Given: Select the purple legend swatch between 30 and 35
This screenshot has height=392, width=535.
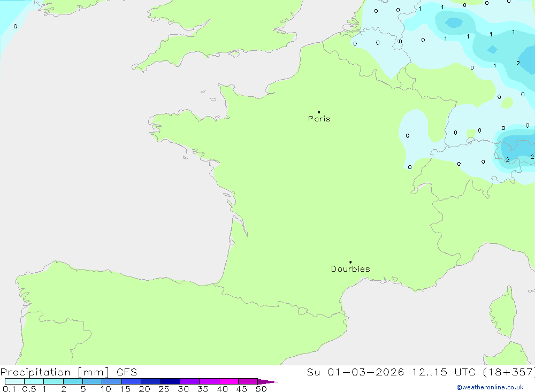Looking at the screenshot, I should 190,381.
